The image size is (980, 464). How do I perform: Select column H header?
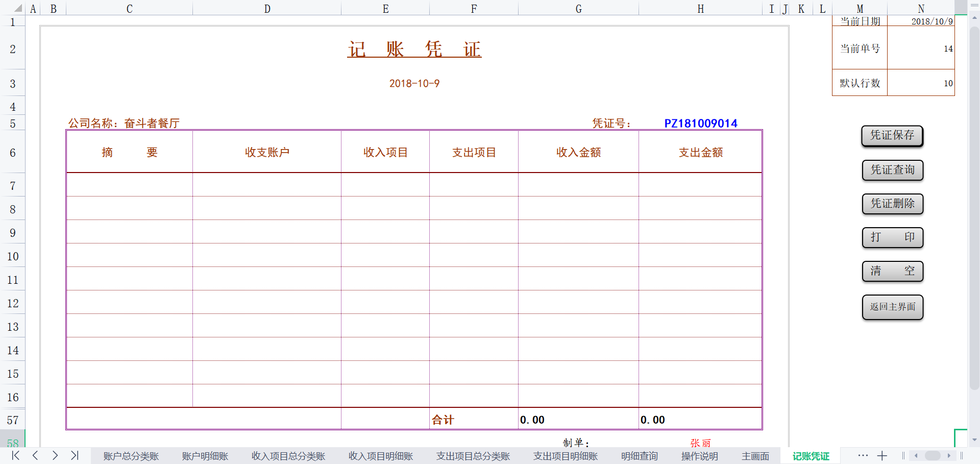tap(700, 9)
